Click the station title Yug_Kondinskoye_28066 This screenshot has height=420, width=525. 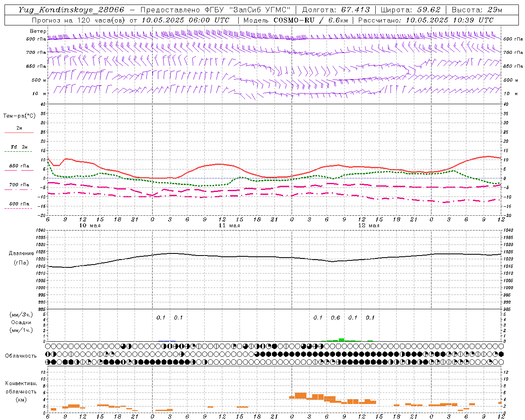tap(71, 10)
